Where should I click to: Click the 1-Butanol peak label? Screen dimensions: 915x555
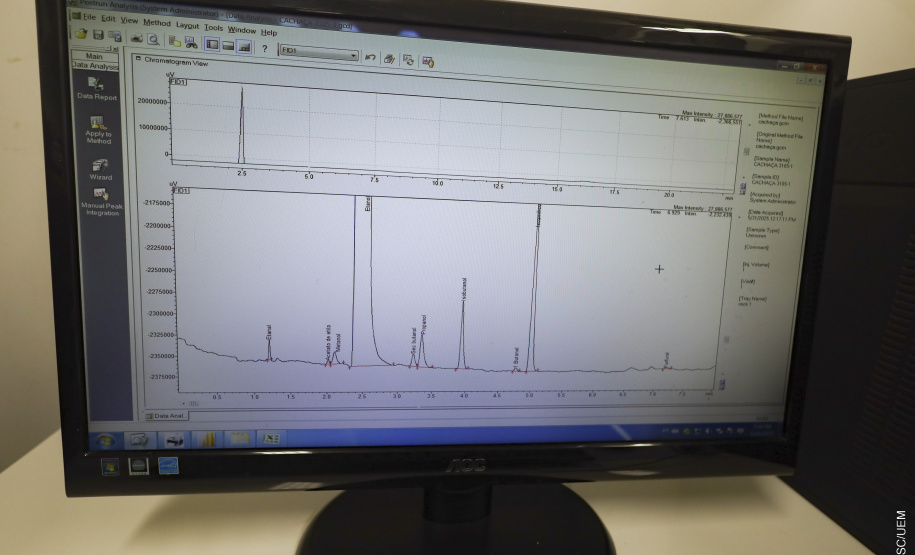tap(516, 357)
